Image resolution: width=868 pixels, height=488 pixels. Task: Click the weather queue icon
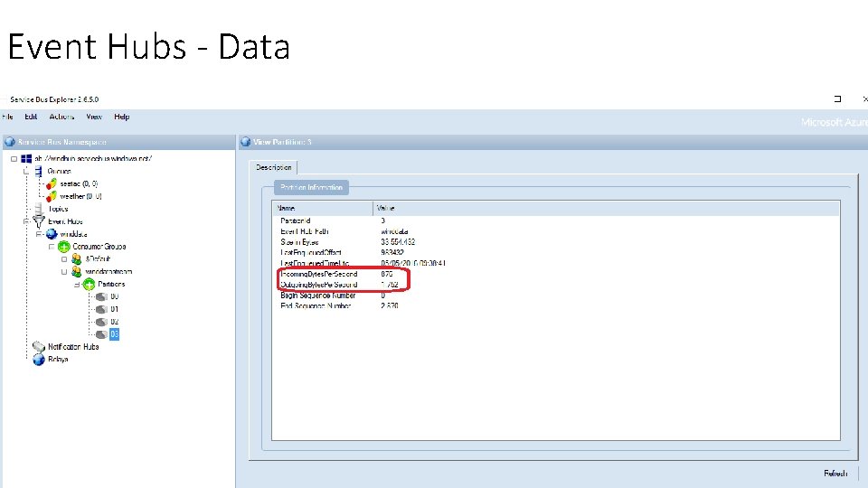(x=52, y=196)
